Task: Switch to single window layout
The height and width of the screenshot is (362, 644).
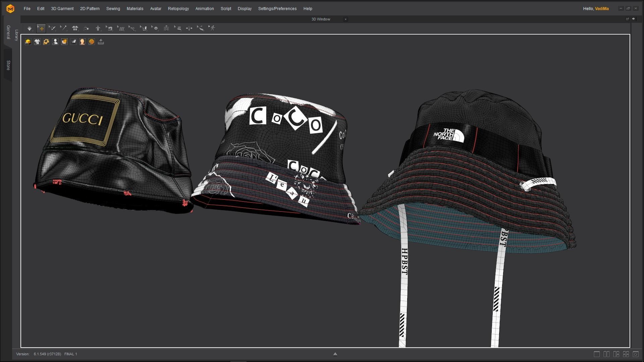Action: click(597, 354)
